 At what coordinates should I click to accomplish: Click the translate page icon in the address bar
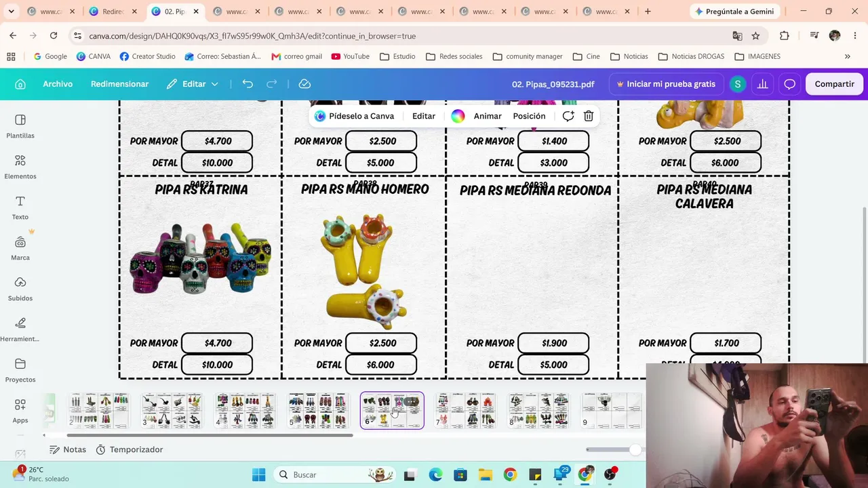737,36
